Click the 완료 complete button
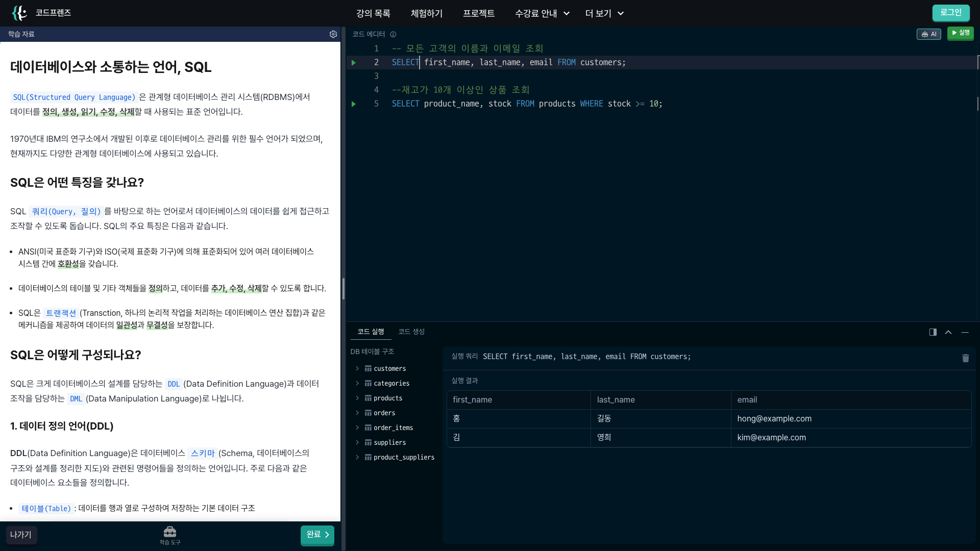The image size is (980, 551). coord(317,535)
